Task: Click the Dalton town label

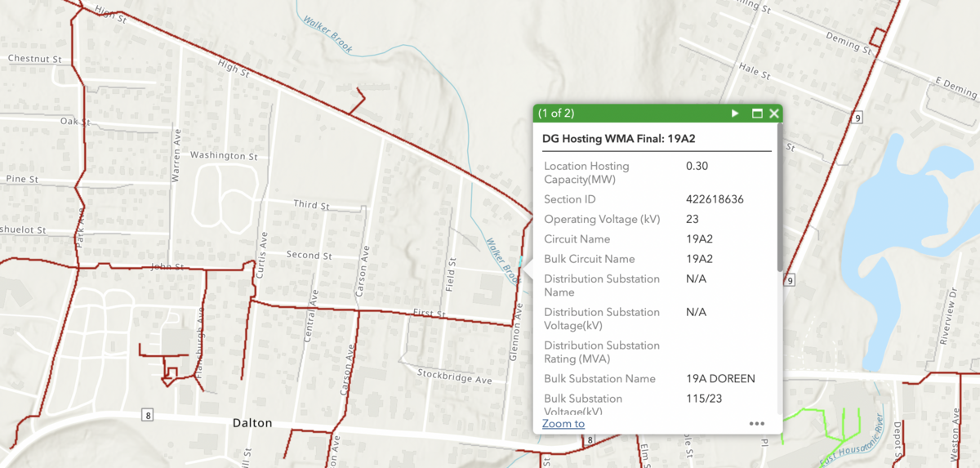Action: click(252, 423)
